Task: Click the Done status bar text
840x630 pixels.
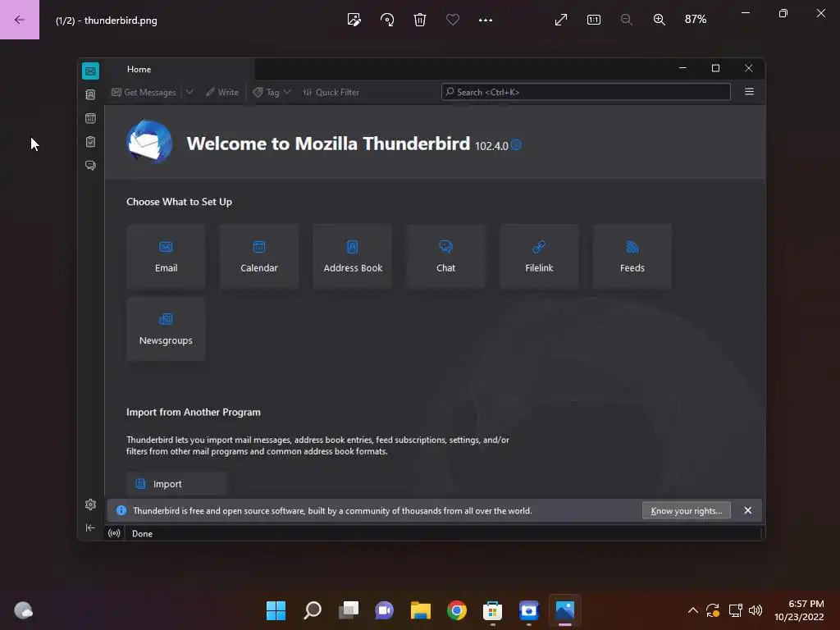Action: [x=143, y=533]
